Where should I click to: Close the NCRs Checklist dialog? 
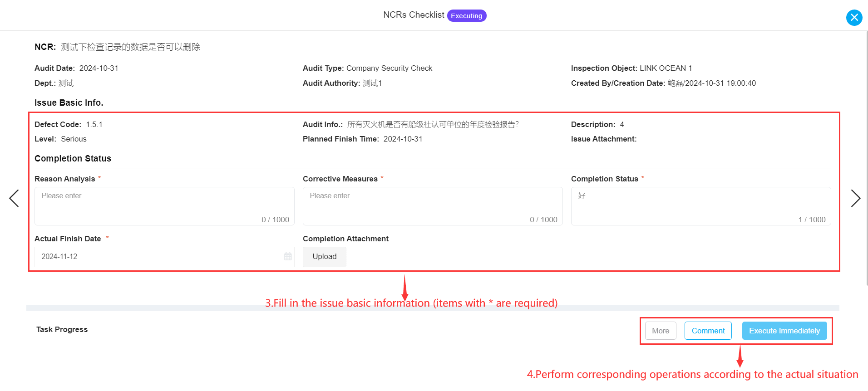click(854, 18)
